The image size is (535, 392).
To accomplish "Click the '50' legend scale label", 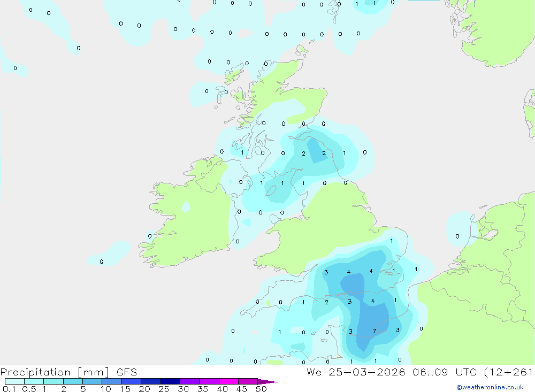I will click(261, 389).
